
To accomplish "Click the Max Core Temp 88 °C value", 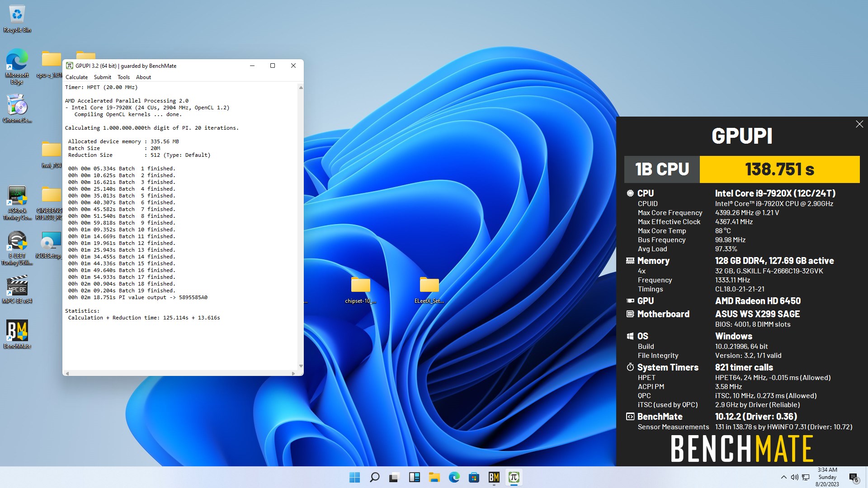I will point(723,231).
